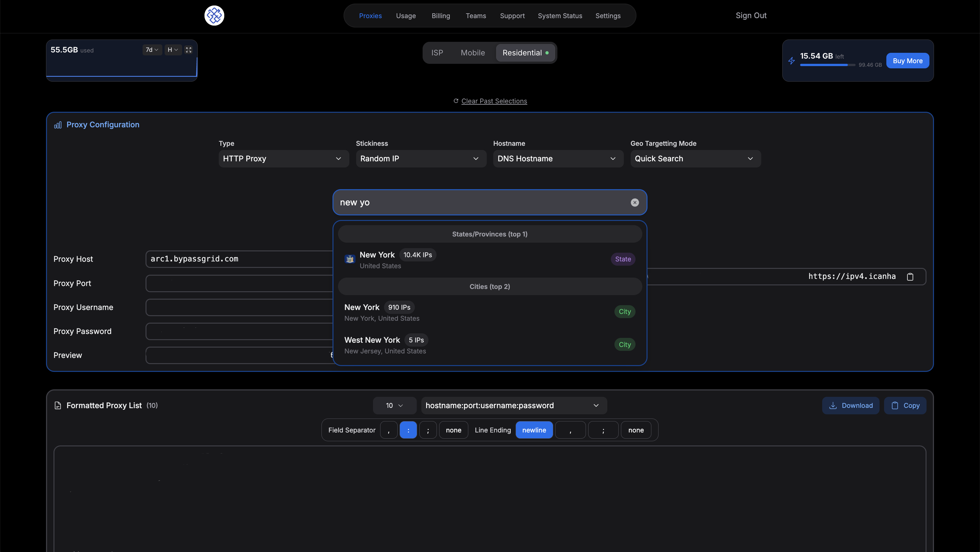Click the Formatted Proxy List document icon
Screen dimensions: 980x552
pyautogui.click(x=58, y=406)
